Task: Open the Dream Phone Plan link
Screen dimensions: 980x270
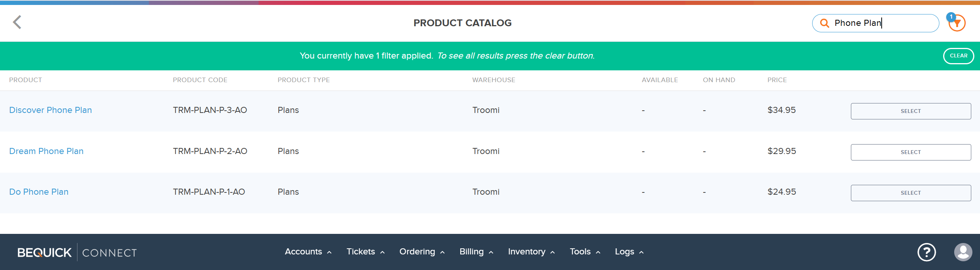Action: (46, 151)
